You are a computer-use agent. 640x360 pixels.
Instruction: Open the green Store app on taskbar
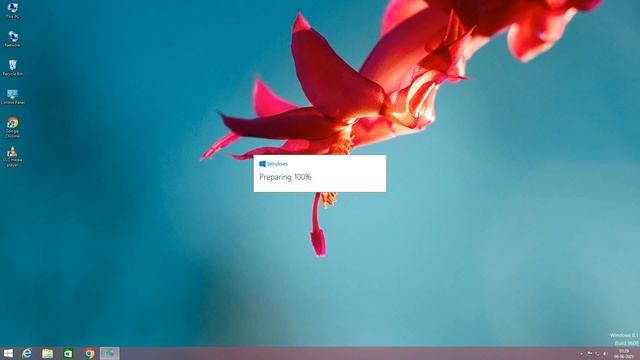click(68, 353)
